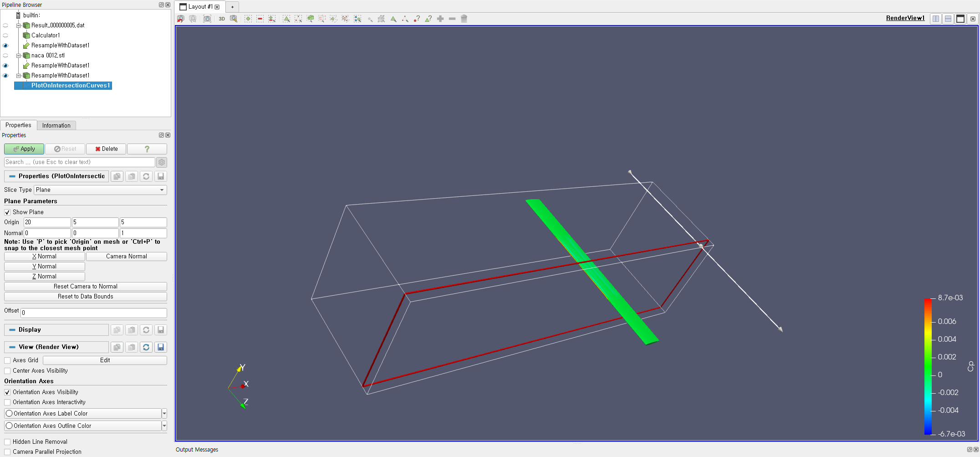Activate the interactive select points tool
The height and width of the screenshot is (457, 980).
click(x=405, y=19)
